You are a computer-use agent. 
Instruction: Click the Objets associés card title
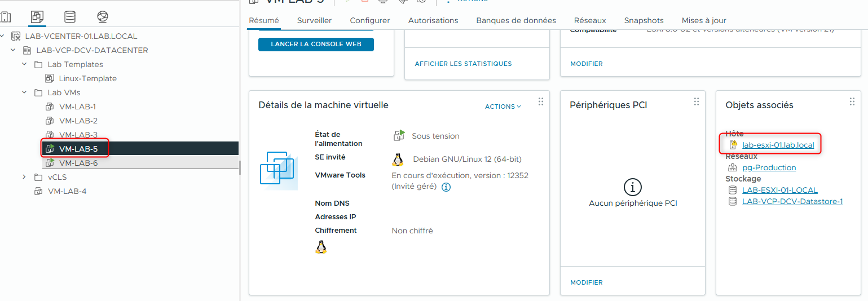click(759, 105)
